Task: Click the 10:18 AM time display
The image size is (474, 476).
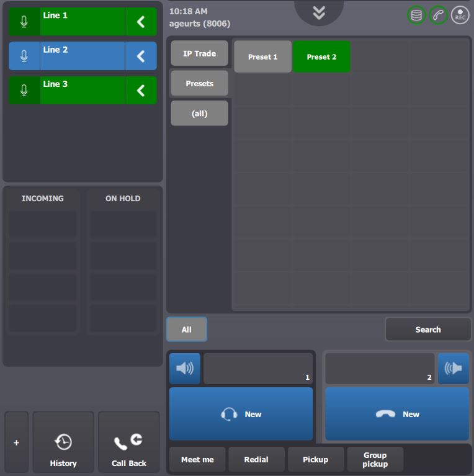Action: pyautogui.click(x=189, y=11)
